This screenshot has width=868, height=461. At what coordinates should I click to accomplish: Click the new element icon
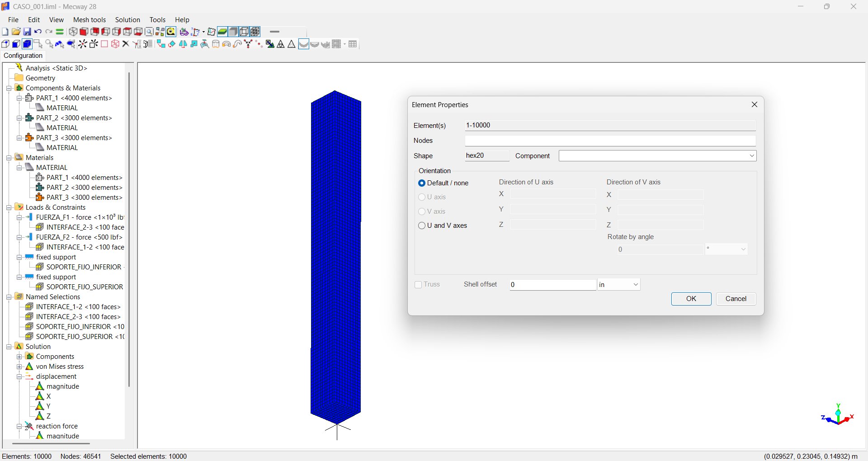[x=94, y=44]
